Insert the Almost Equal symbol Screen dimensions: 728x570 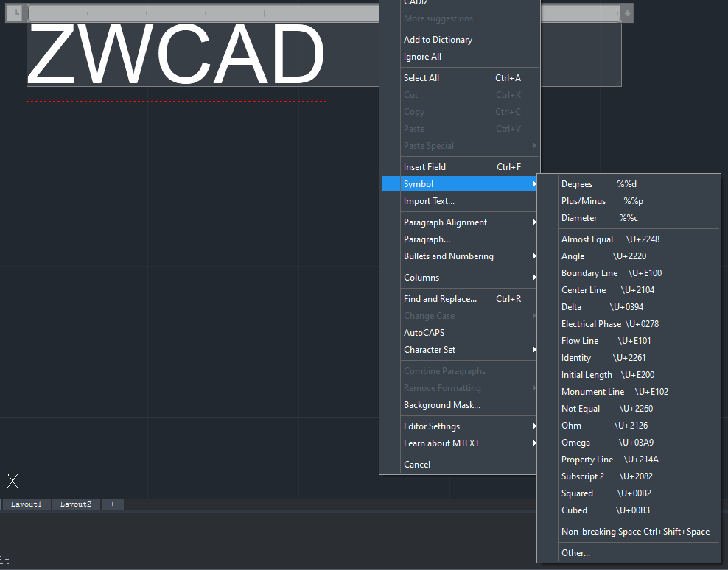click(629, 239)
